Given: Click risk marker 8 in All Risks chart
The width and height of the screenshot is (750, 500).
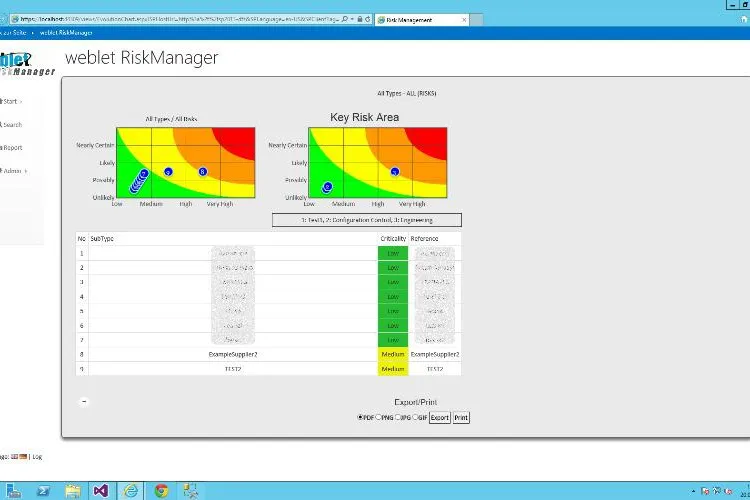Looking at the screenshot, I should (x=203, y=171).
